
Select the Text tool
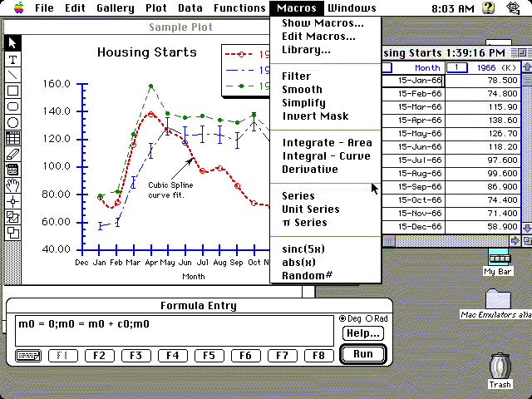(x=13, y=60)
